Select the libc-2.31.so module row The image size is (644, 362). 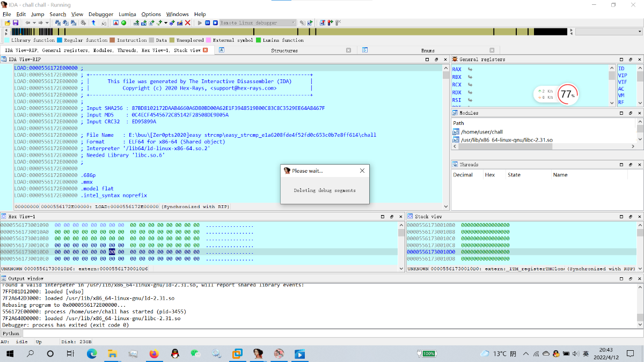(x=544, y=140)
